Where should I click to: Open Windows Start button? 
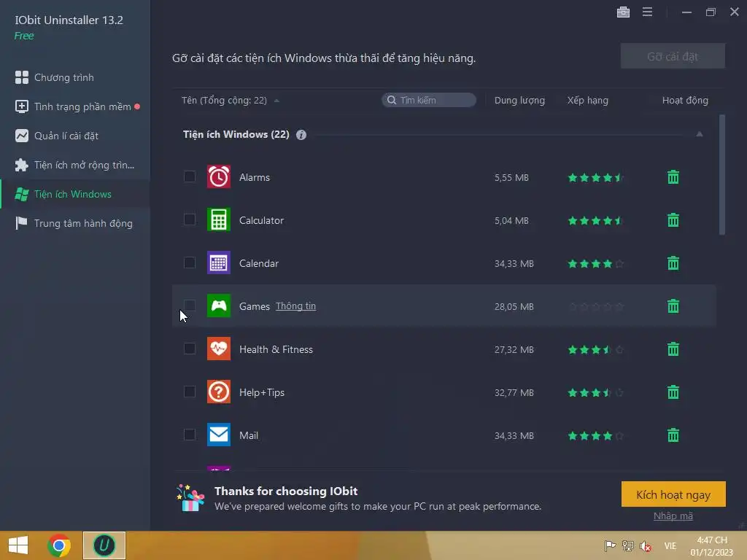[x=18, y=545]
